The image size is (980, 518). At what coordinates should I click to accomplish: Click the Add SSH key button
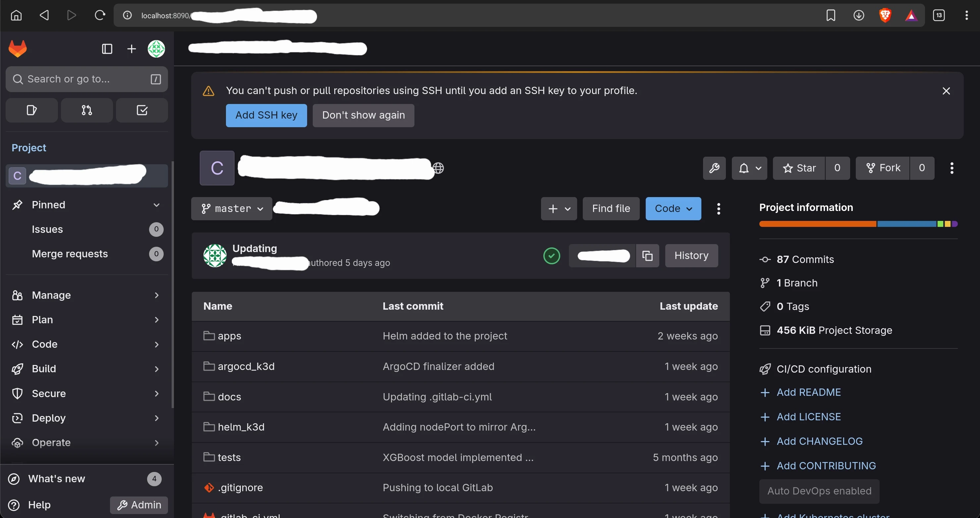(266, 115)
